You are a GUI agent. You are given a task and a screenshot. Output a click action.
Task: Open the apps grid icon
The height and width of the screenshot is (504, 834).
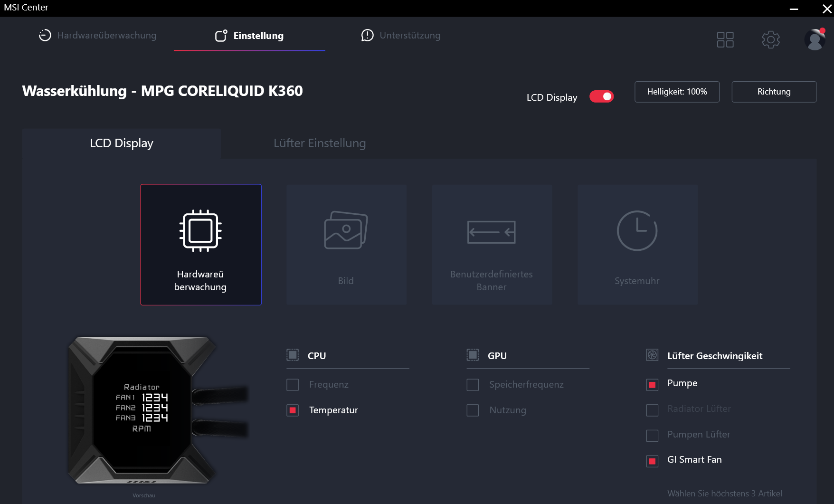click(x=725, y=40)
